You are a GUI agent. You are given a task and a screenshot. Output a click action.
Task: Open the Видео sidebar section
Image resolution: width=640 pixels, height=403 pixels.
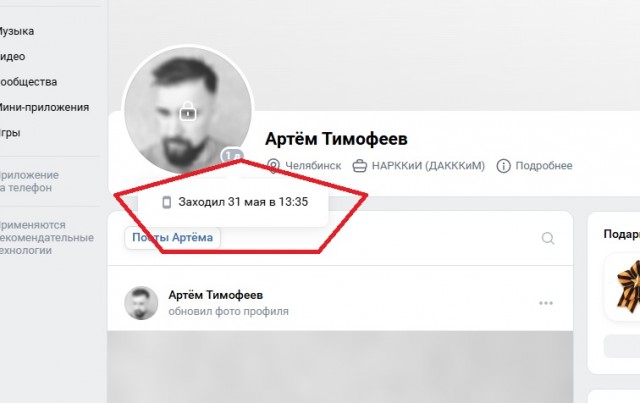[x=12, y=56]
